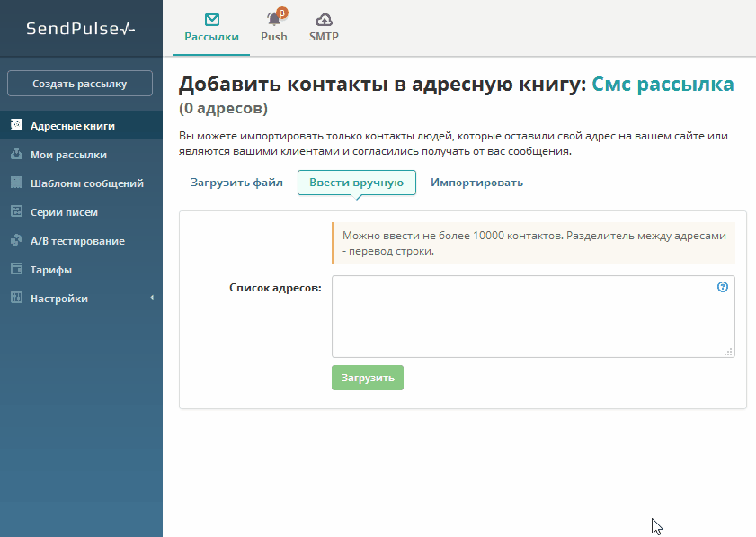Switch to Загрузить файл tab

click(236, 183)
